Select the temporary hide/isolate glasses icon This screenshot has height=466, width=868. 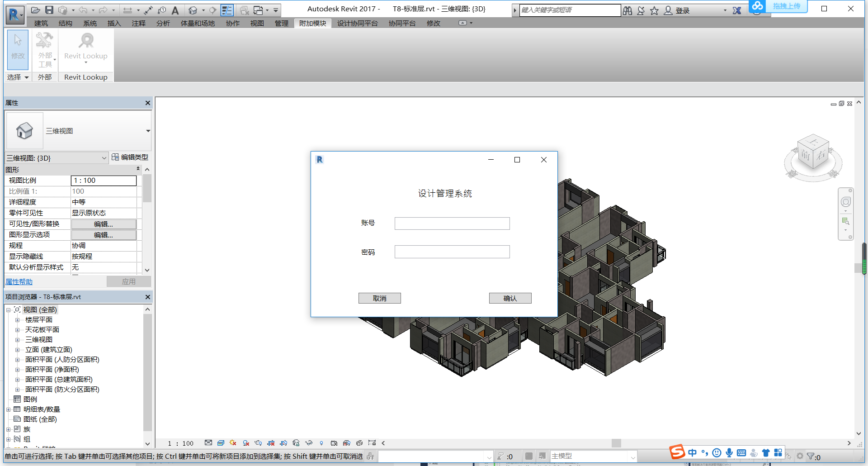tap(308, 443)
